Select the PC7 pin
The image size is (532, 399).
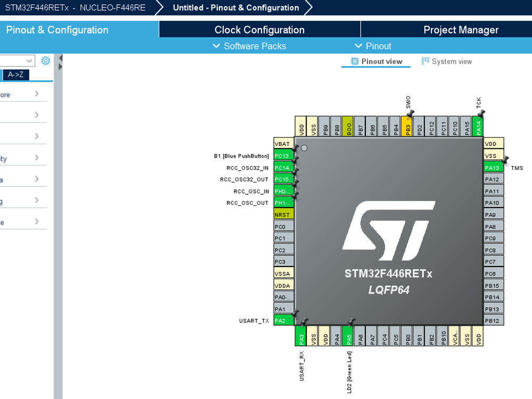coord(494,262)
